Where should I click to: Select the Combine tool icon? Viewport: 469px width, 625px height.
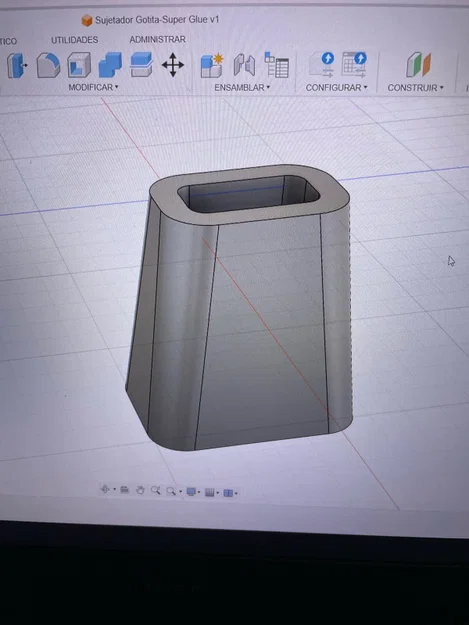coord(110,65)
